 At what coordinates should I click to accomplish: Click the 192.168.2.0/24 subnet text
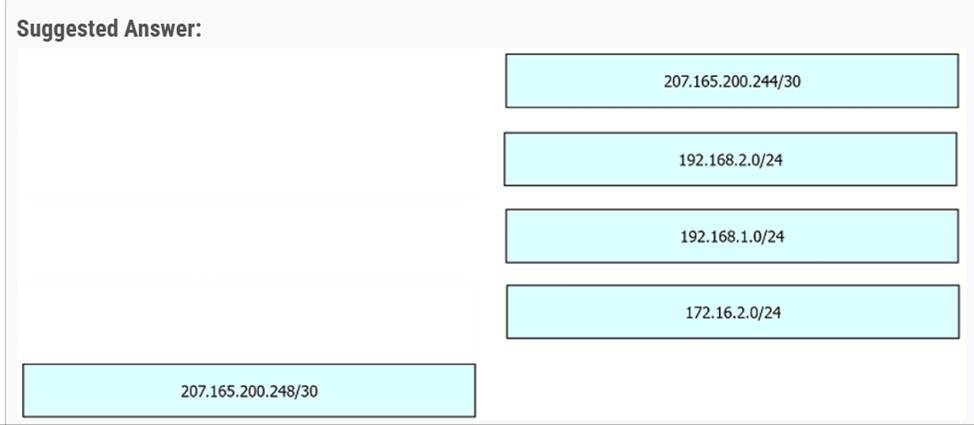coord(730,160)
